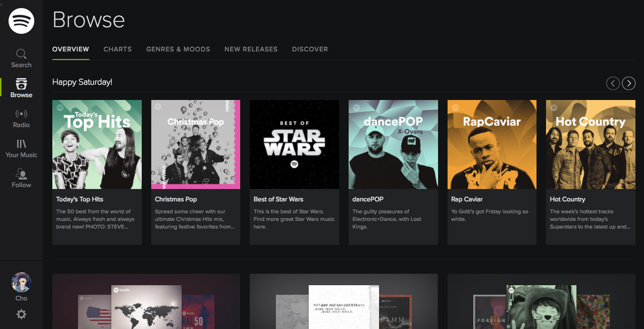Open the Hot Country playlist cover
This screenshot has height=329, width=644.
click(x=591, y=144)
